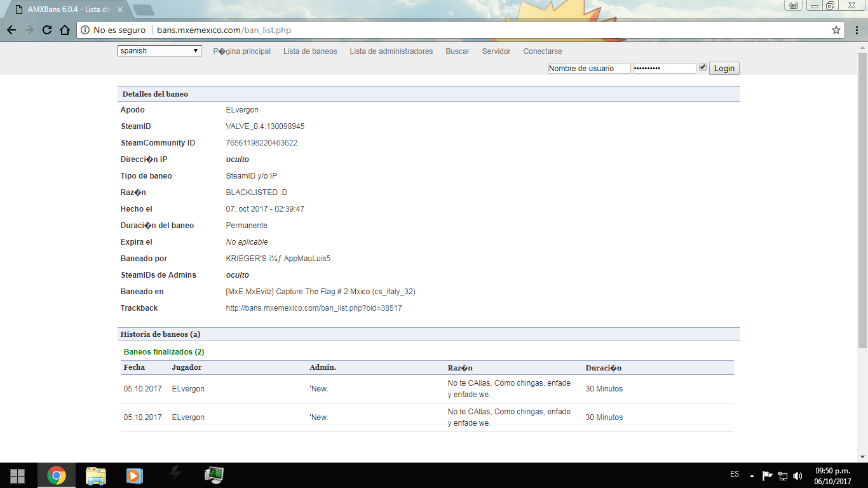Viewport: 868px width, 488px height.
Task: Click the Login button
Action: 724,69
